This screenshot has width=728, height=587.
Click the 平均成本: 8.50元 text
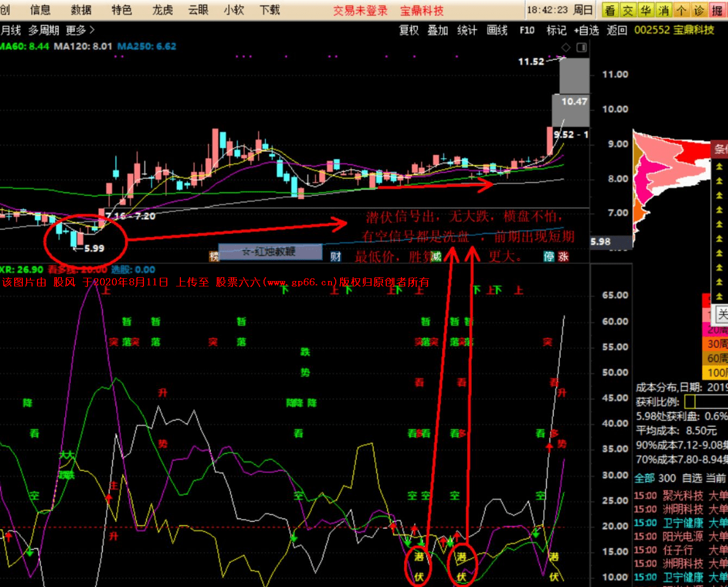[x=676, y=431]
